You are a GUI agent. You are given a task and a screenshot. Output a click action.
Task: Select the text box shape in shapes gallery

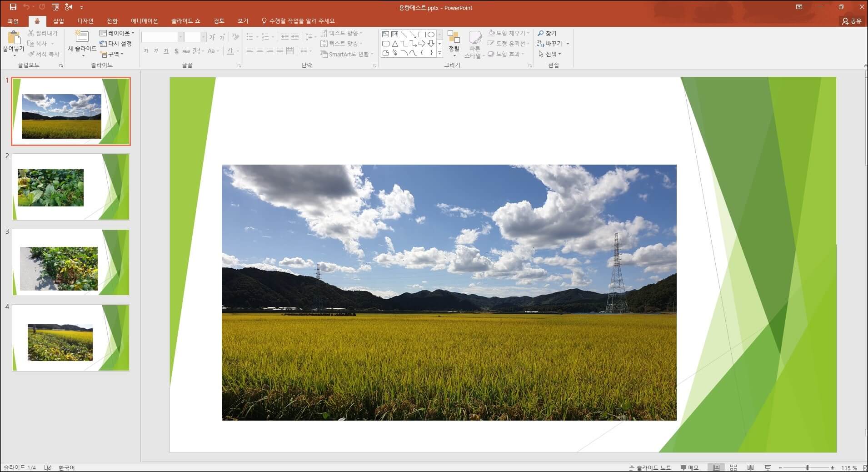point(385,34)
